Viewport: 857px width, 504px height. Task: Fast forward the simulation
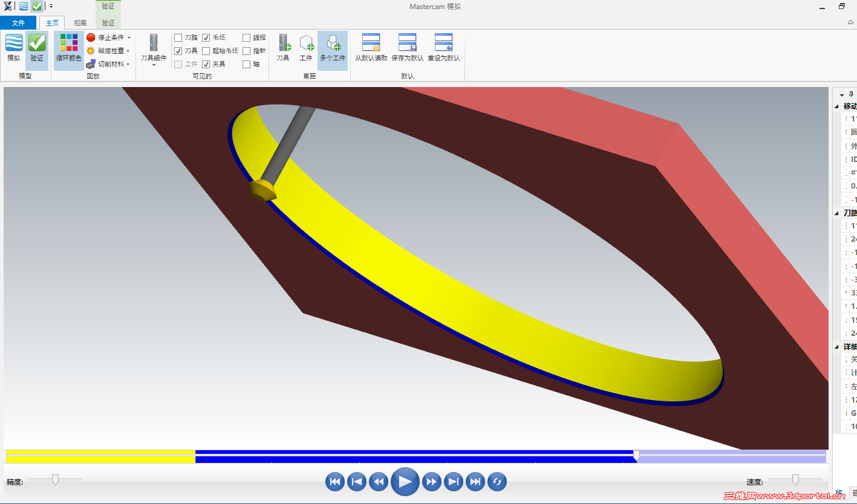432,482
